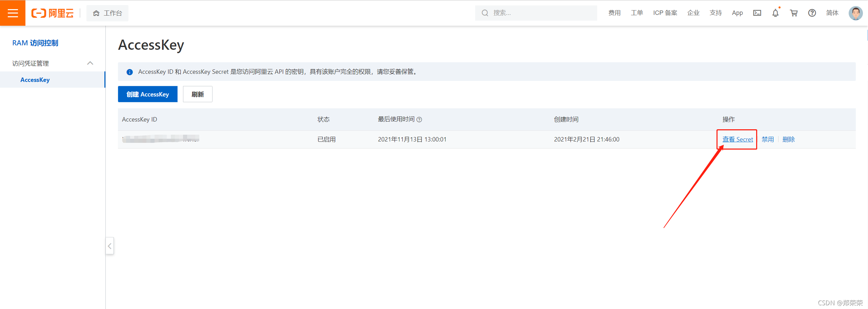Viewport: 868px width, 309px height.
Task: Click the RAM 访问控制 heading
Action: point(35,43)
